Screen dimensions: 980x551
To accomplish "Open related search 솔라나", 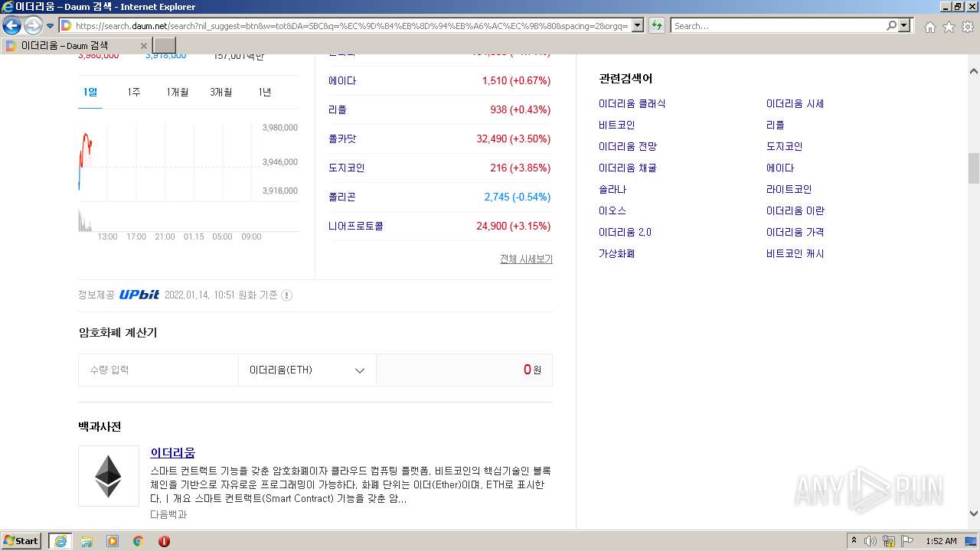I will (612, 190).
